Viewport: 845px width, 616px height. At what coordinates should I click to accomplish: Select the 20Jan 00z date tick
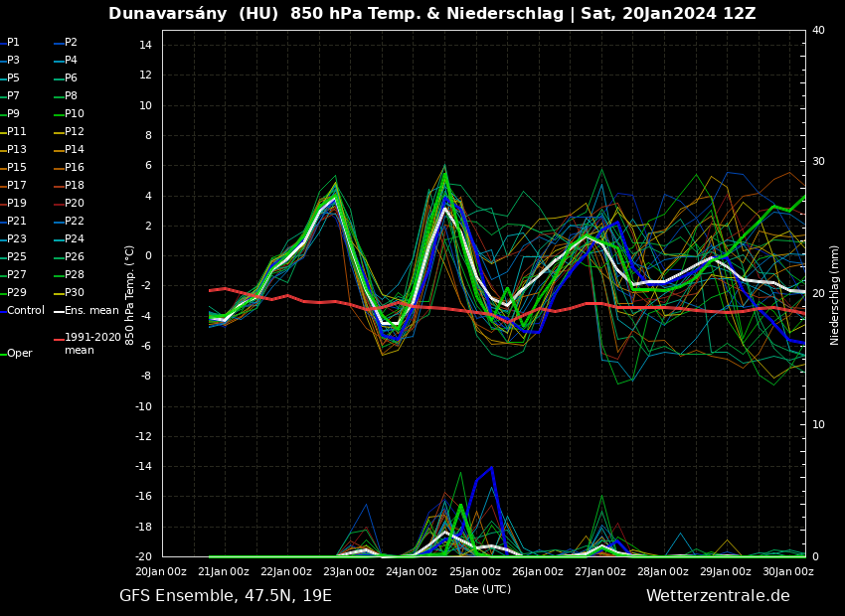click(161, 571)
